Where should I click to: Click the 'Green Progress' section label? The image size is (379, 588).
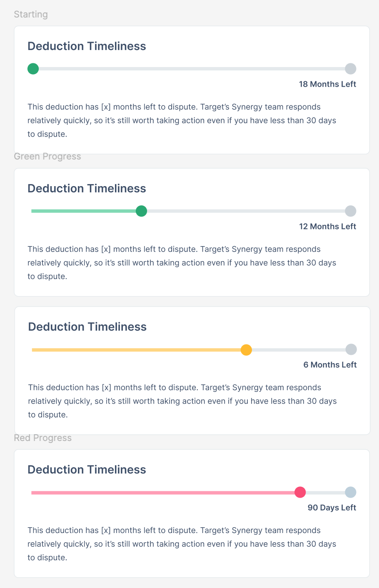click(x=47, y=157)
